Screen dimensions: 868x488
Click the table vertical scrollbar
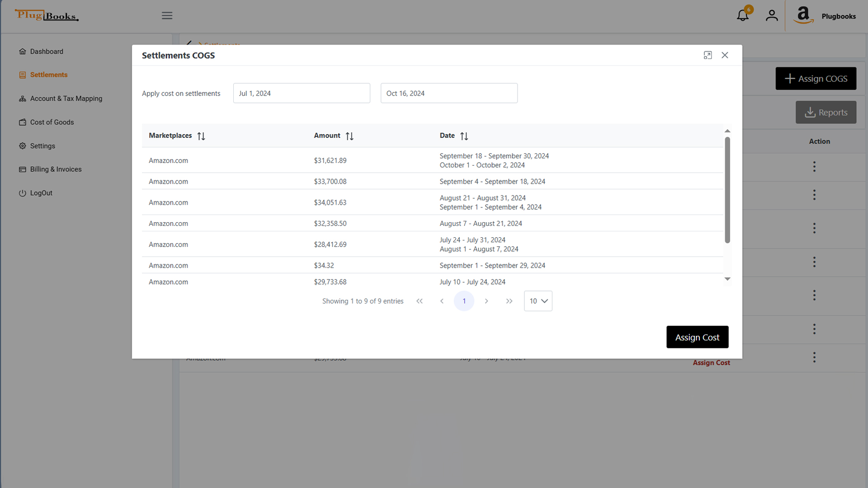coord(727,190)
